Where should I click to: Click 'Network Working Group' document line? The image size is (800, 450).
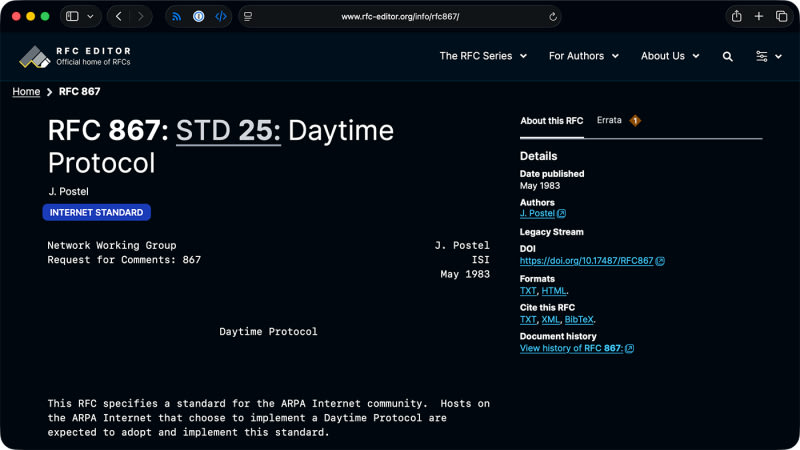112,245
